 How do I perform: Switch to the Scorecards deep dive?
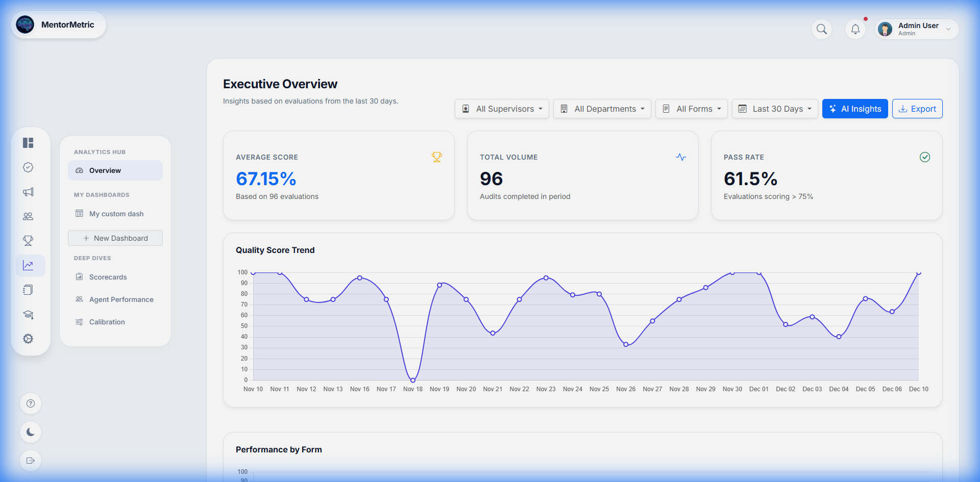[x=107, y=277]
